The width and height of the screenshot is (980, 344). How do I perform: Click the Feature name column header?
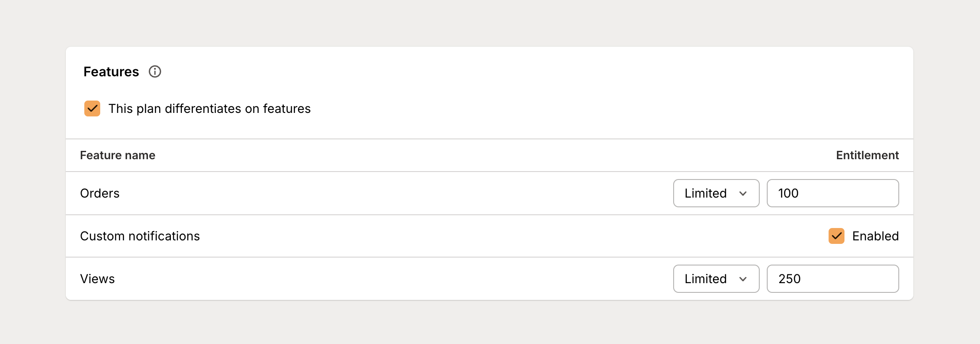117,155
